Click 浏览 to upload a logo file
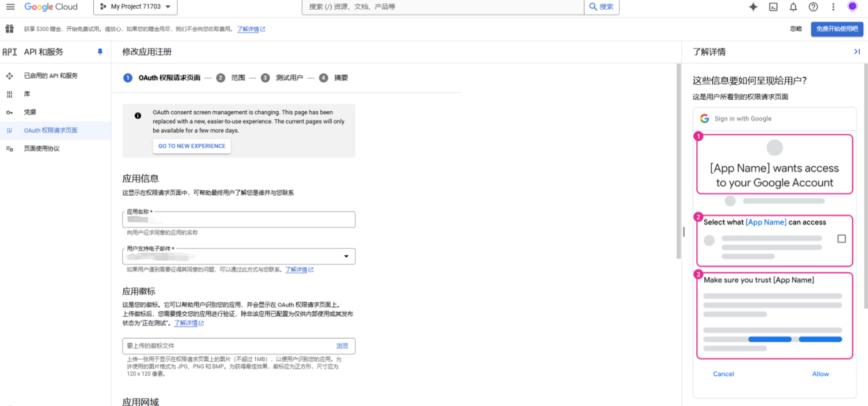Screen dimensions: 868x406 pos(343,346)
